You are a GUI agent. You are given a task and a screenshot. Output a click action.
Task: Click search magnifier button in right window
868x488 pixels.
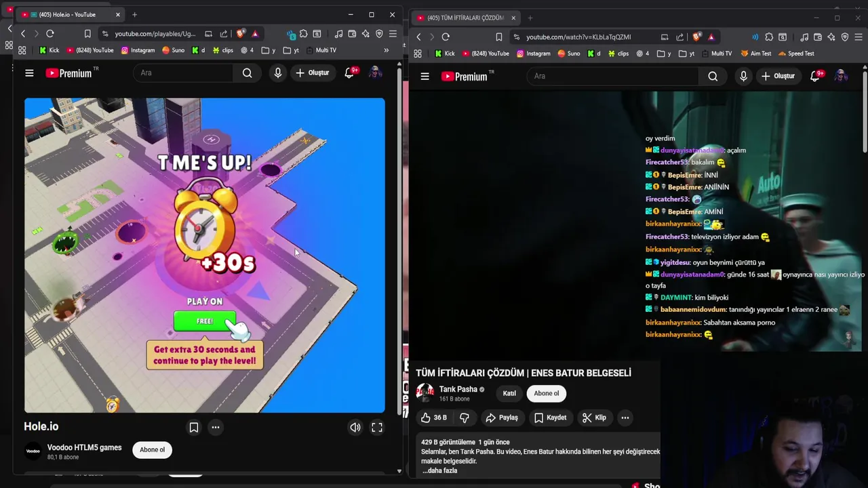coord(713,76)
